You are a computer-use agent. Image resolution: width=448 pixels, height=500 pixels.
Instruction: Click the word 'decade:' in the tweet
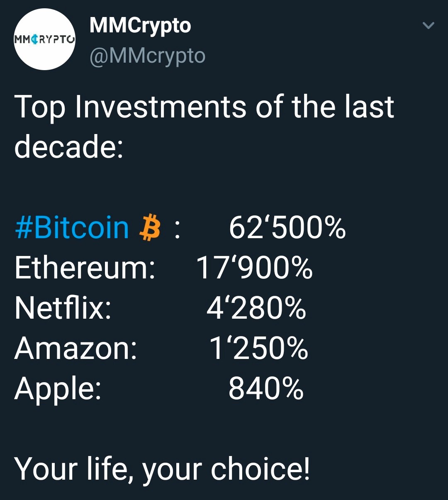click(x=69, y=147)
